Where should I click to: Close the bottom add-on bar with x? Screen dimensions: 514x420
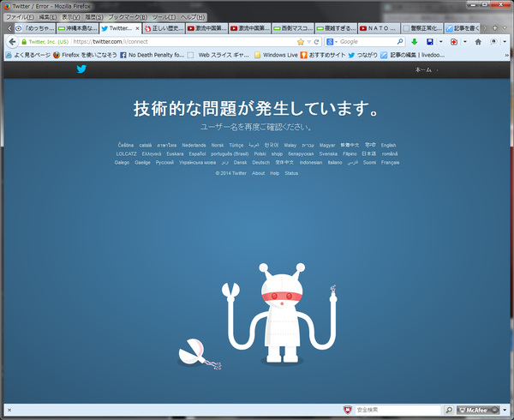9,410
